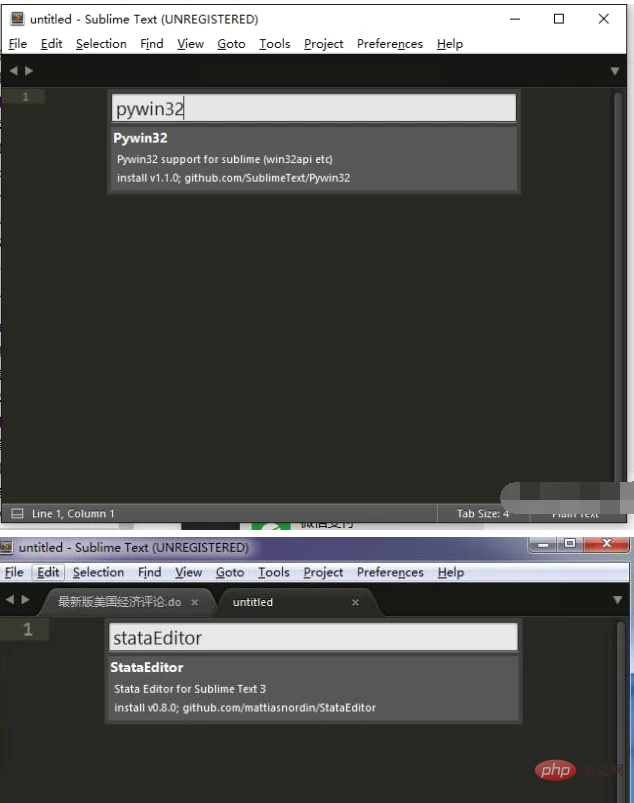Open File menu in top Sublime window

17,44
